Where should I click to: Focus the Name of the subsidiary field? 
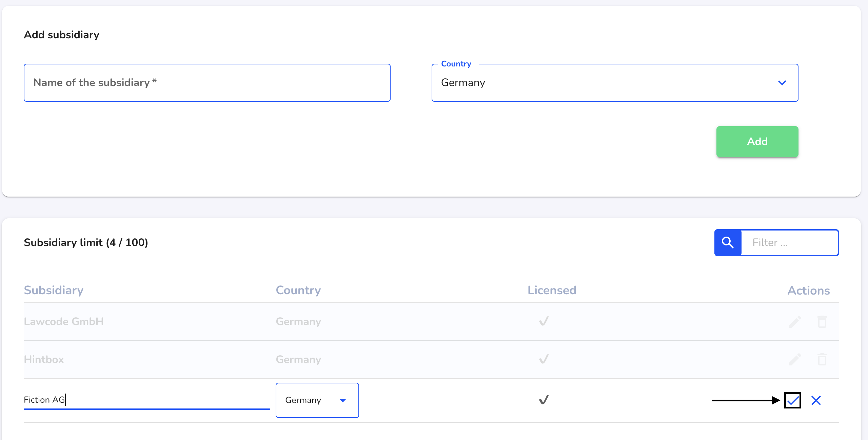point(207,83)
